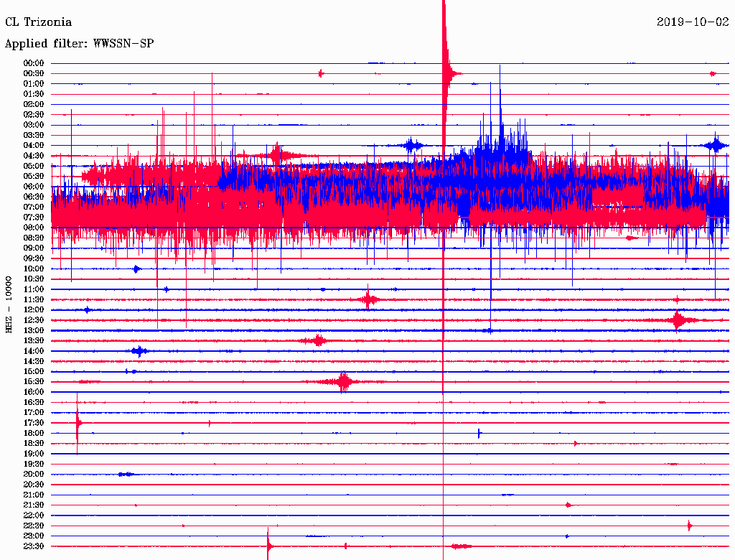The width and height of the screenshot is (735, 560).
Task: Select the 10:30 time label
Action: coord(34,279)
